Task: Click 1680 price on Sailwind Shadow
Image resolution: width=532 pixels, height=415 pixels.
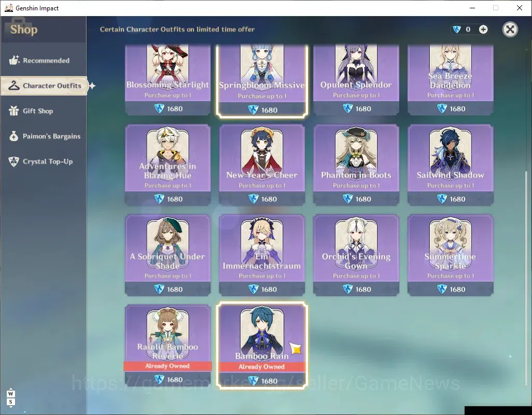Action: coord(457,199)
